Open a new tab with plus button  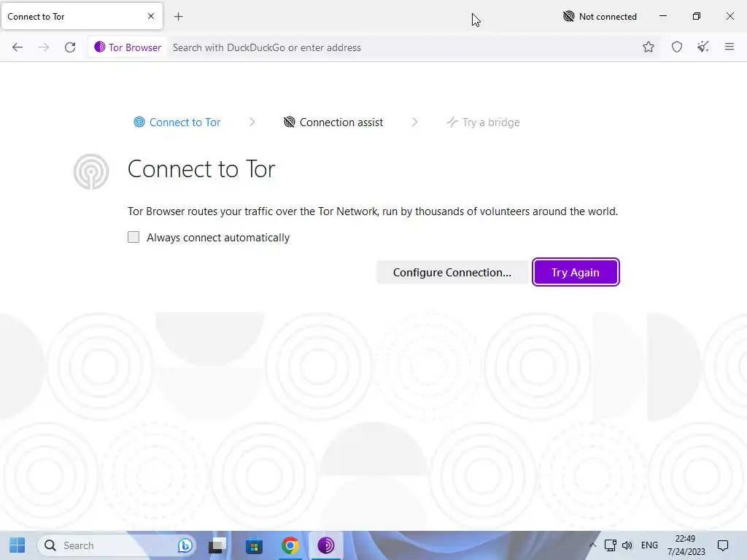[x=179, y=17]
